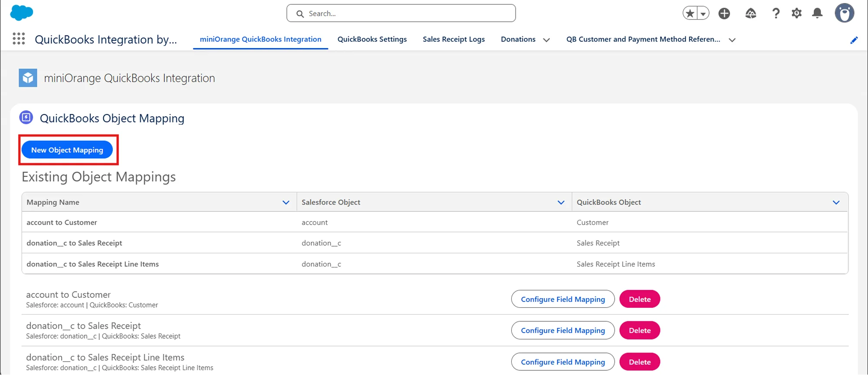
Task: Delete the donation__c to Sales Receipt mapping
Action: click(x=640, y=330)
